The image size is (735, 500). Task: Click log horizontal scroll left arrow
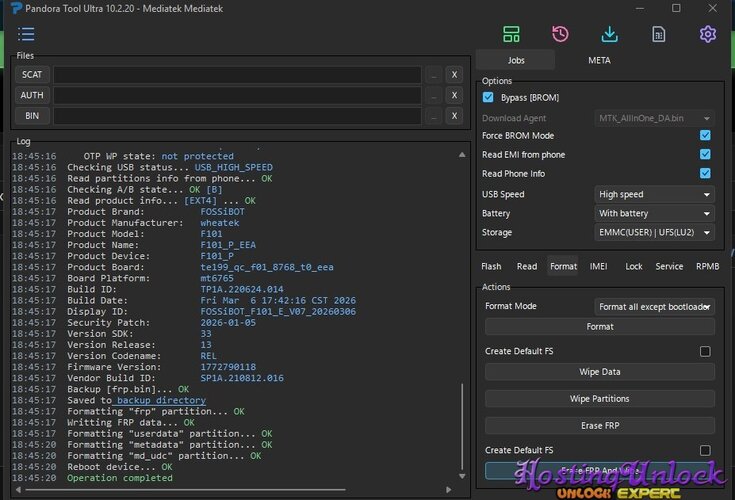(x=18, y=490)
